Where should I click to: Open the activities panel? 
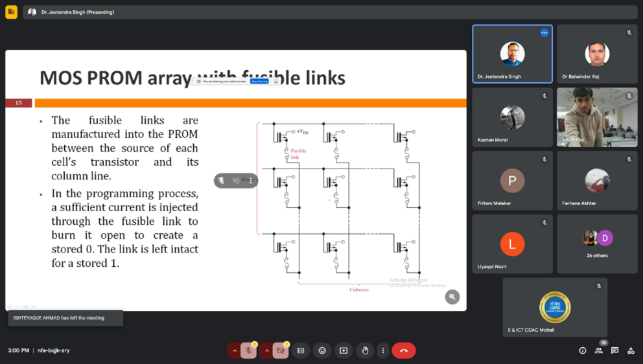(631, 350)
